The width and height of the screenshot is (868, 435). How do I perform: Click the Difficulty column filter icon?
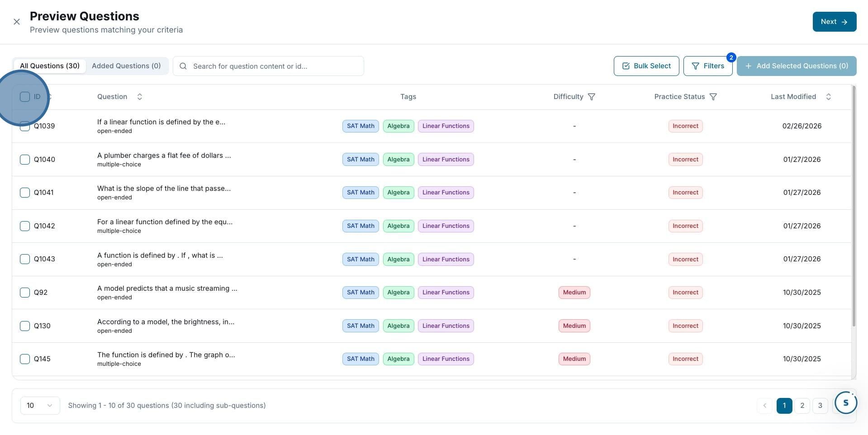(591, 97)
